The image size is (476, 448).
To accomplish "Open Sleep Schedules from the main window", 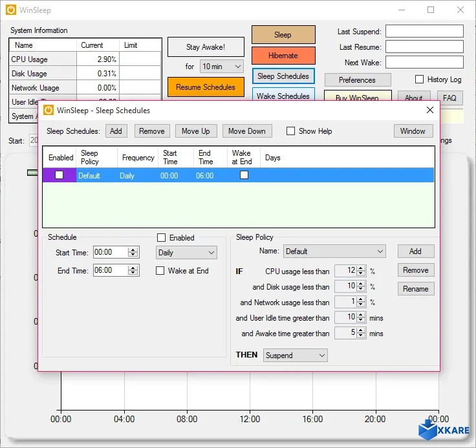I will tap(283, 76).
